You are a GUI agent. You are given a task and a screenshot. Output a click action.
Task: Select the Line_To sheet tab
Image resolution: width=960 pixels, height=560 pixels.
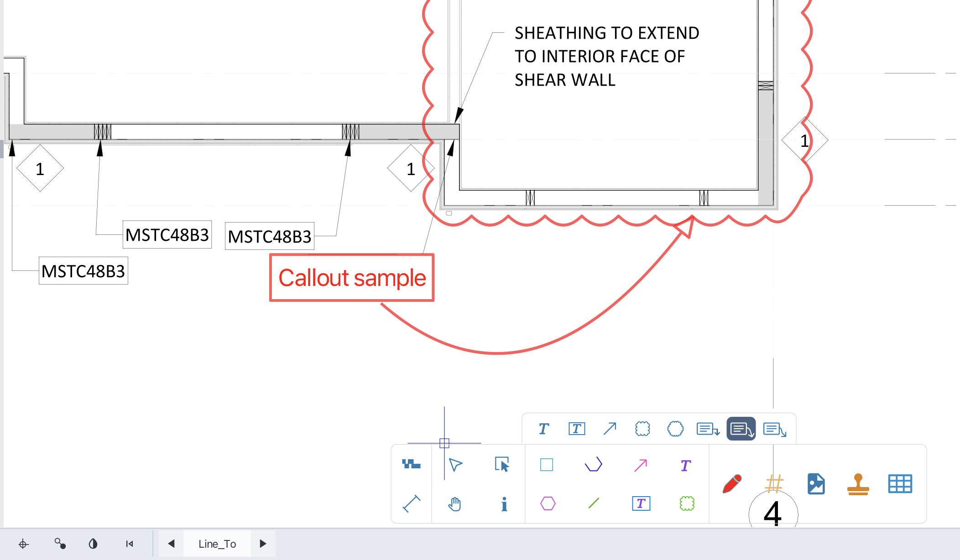[217, 544]
